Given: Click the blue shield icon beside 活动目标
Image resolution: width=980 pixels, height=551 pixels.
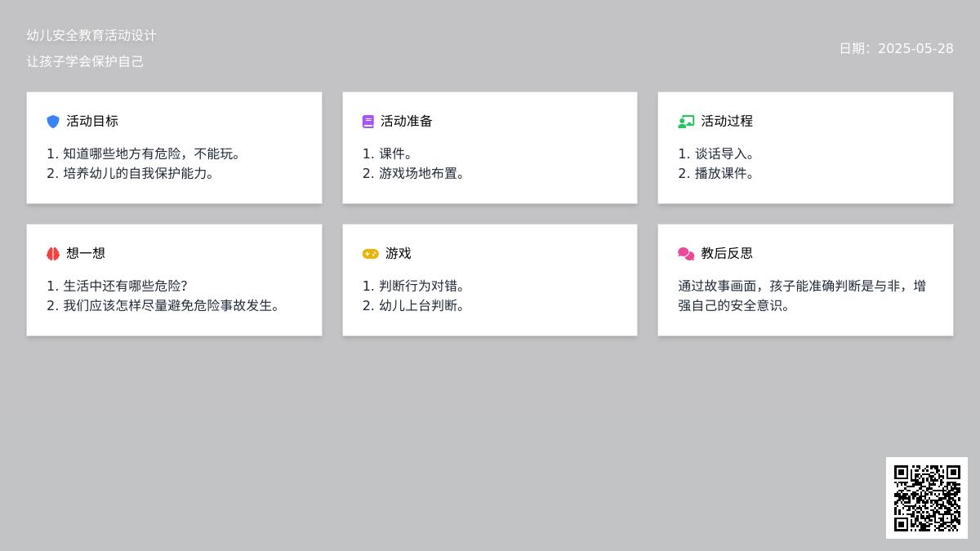Looking at the screenshot, I should [53, 122].
